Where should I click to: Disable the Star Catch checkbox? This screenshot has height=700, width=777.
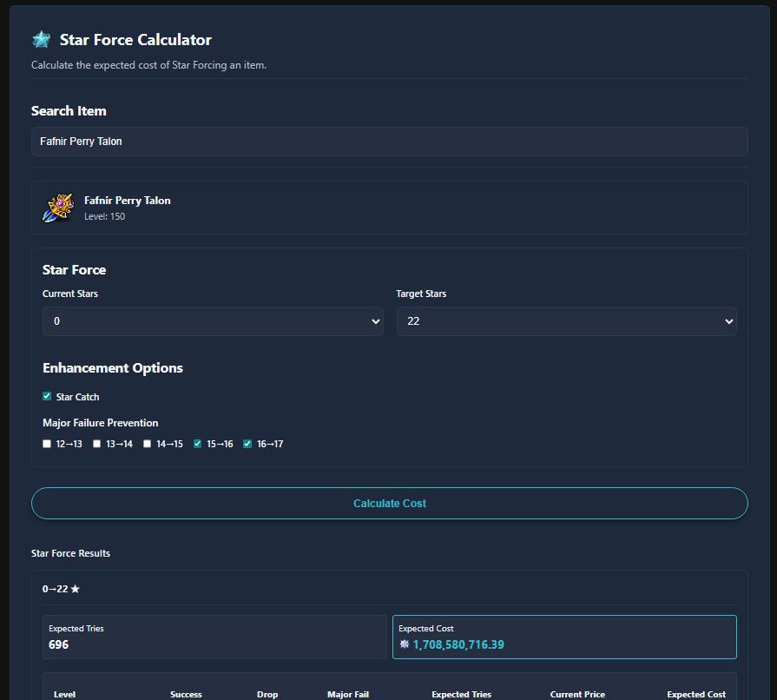pos(47,396)
